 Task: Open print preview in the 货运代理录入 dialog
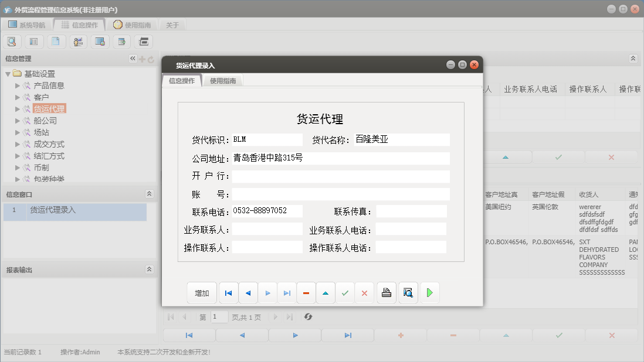(x=408, y=292)
